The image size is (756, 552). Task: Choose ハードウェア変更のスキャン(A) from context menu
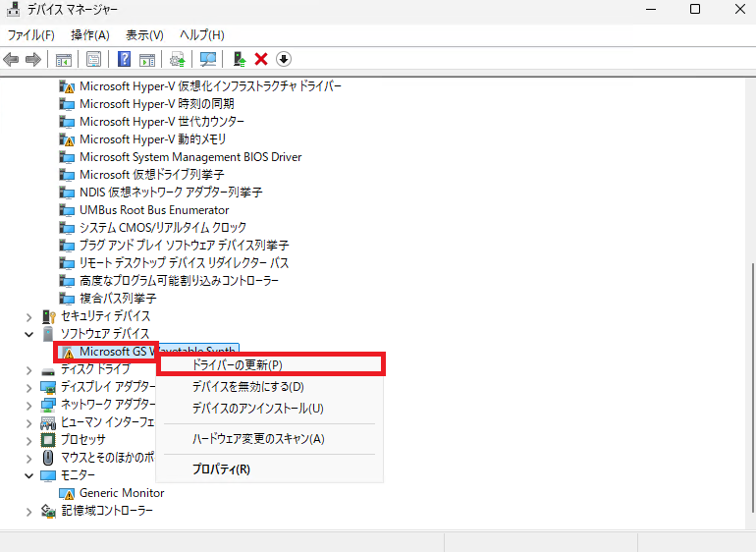pyautogui.click(x=270, y=439)
